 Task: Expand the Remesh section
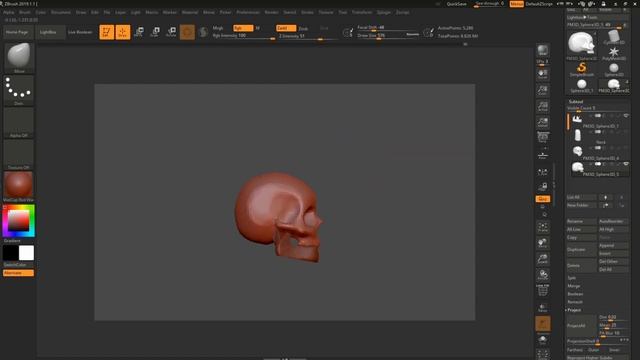(575, 302)
